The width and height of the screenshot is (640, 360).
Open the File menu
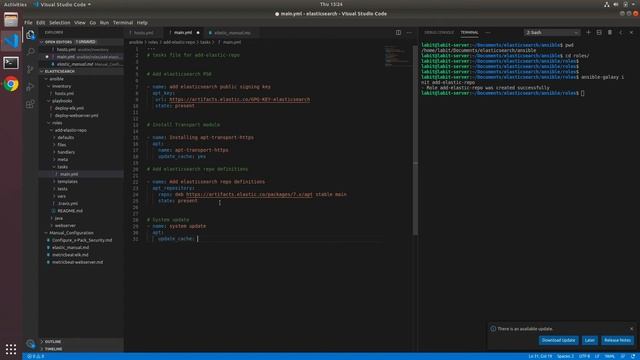(x=28, y=22)
